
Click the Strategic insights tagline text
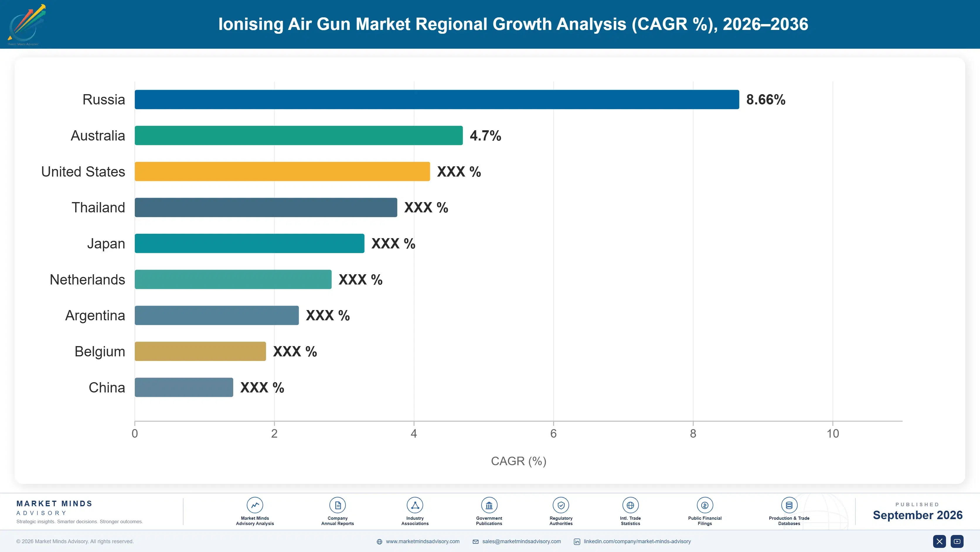pos(79,521)
